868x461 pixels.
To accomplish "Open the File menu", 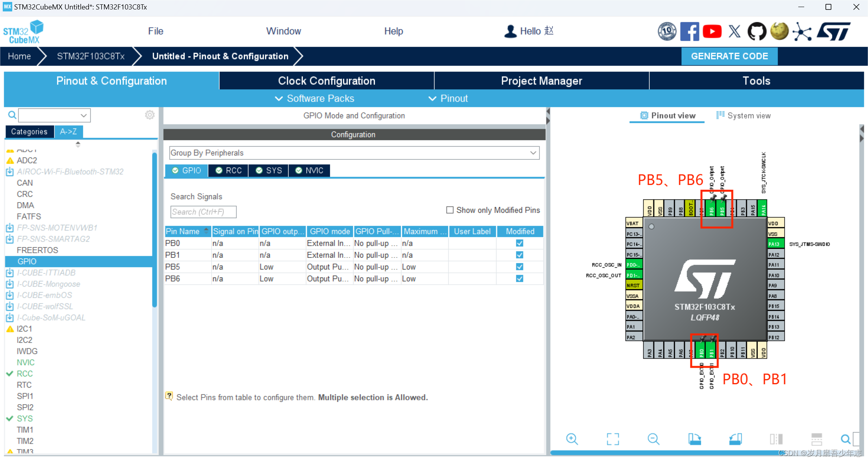I will pyautogui.click(x=156, y=31).
